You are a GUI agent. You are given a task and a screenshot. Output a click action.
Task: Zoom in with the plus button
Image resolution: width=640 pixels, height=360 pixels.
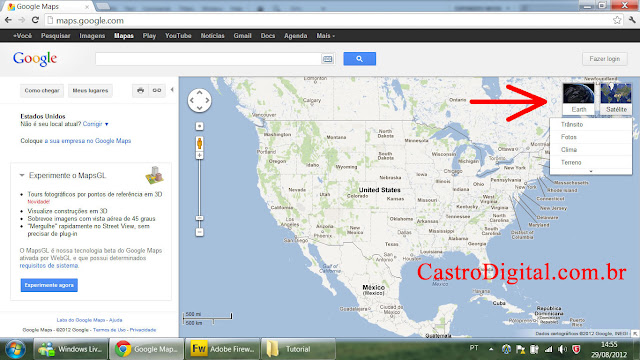199,156
